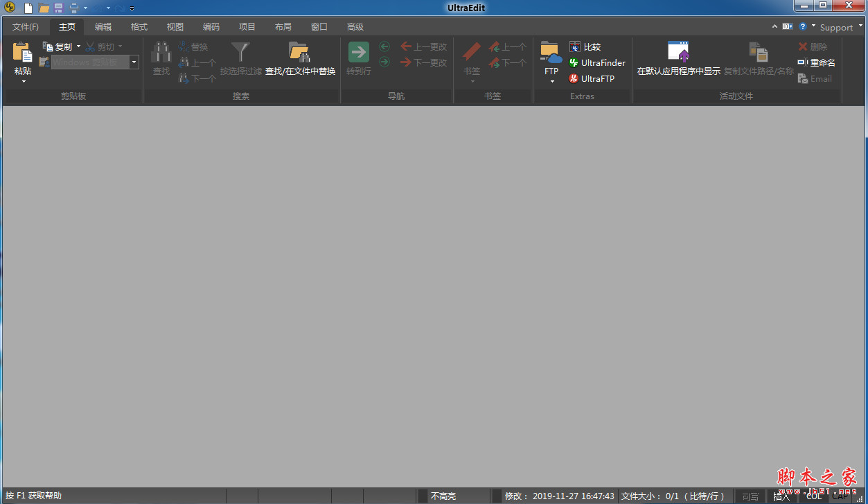The image size is (868, 504).
Task: Click the Cut (剪切) scissors icon
Action: 91,46
